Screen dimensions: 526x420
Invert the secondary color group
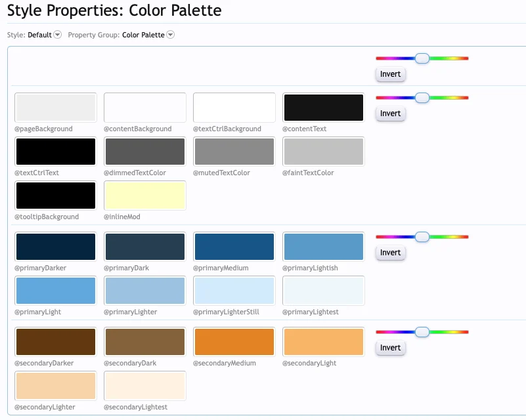[390, 348]
